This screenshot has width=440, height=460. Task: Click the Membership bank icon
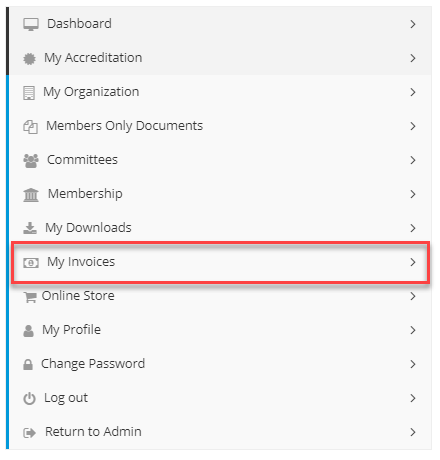pos(31,195)
